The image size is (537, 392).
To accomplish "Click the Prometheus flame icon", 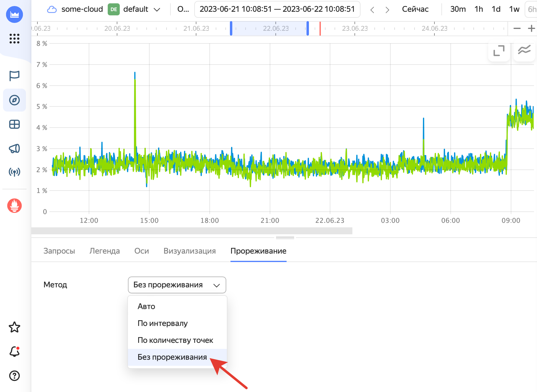I will [x=14, y=206].
